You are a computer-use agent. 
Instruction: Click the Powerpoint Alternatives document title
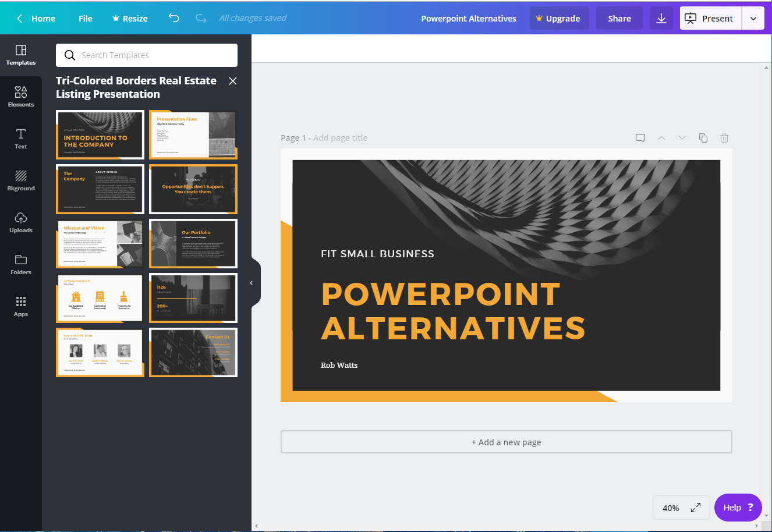pos(469,19)
